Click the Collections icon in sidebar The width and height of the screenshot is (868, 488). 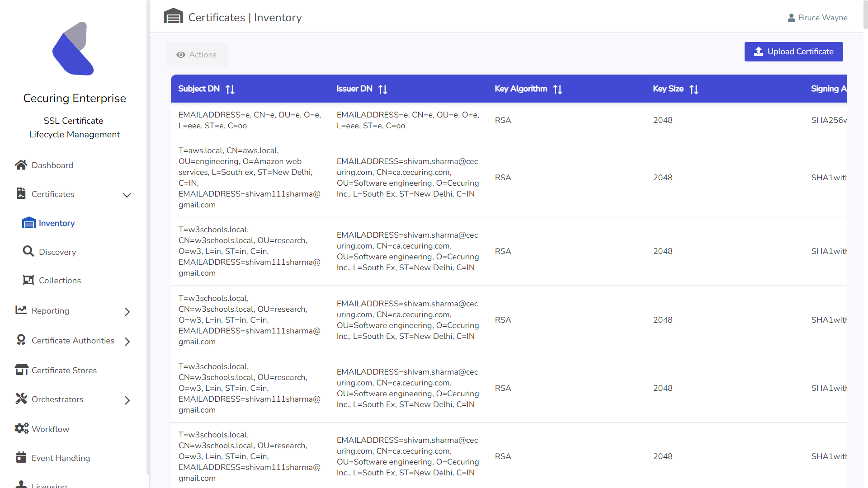pos(28,280)
